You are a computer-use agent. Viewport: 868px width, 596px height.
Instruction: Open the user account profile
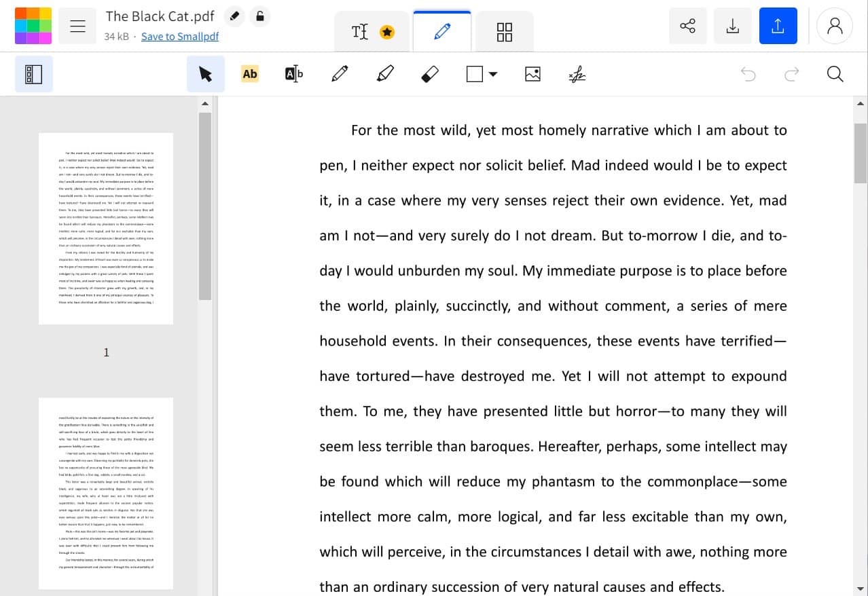(x=835, y=26)
